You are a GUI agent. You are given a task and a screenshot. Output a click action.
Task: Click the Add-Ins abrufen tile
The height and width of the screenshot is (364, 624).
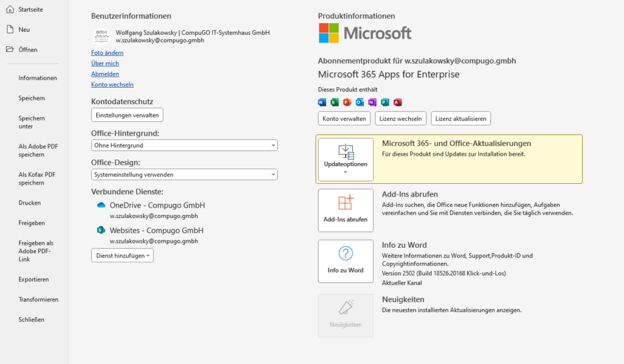click(346, 210)
